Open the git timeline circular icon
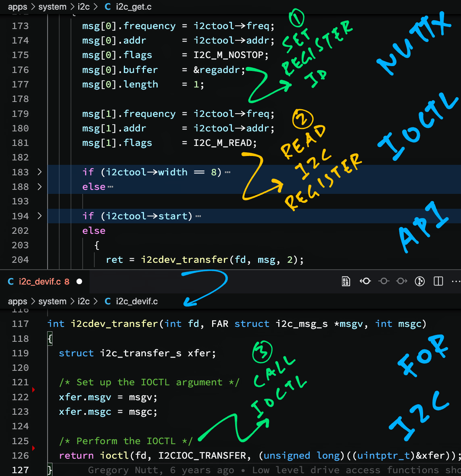Viewport: 461px width, 476px height. tap(420, 281)
